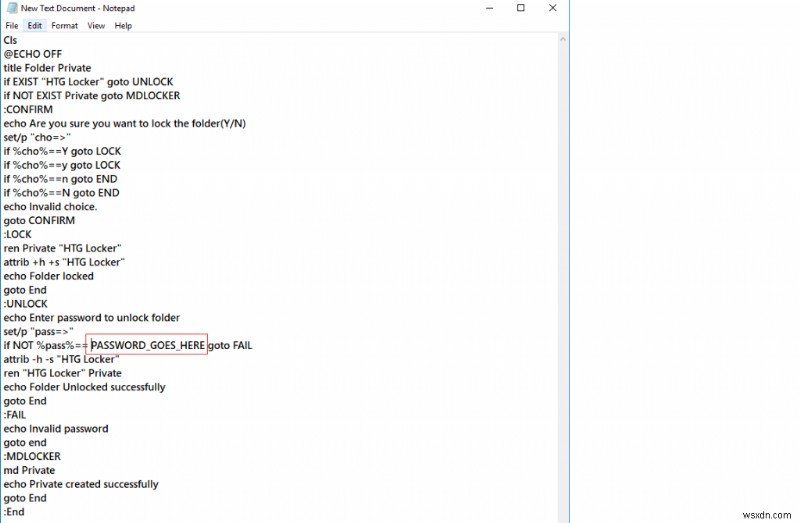Viewport: 800px width, 523px height.
Task: Click the final ':End' label line
Action: click(x=14, y=512)
